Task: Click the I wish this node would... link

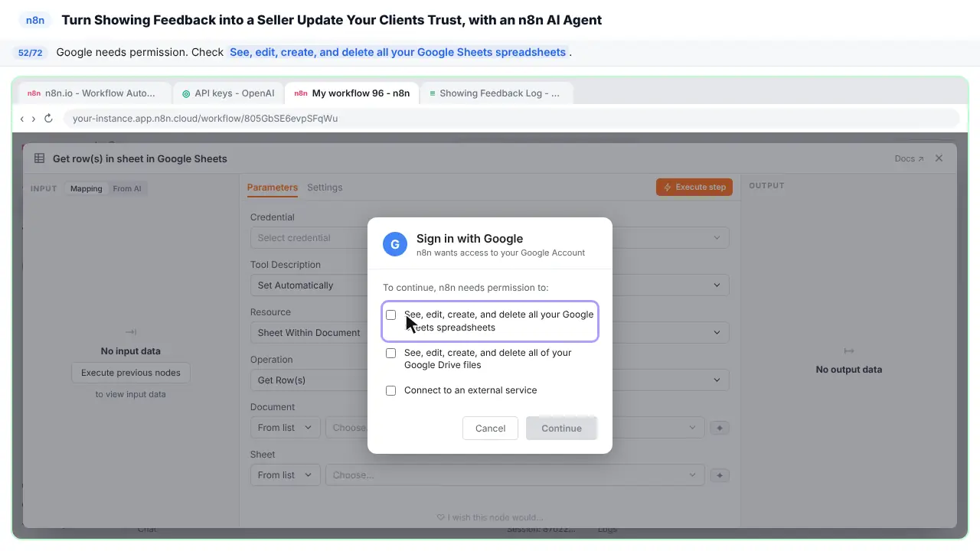Action: click(x=490, y=517)
